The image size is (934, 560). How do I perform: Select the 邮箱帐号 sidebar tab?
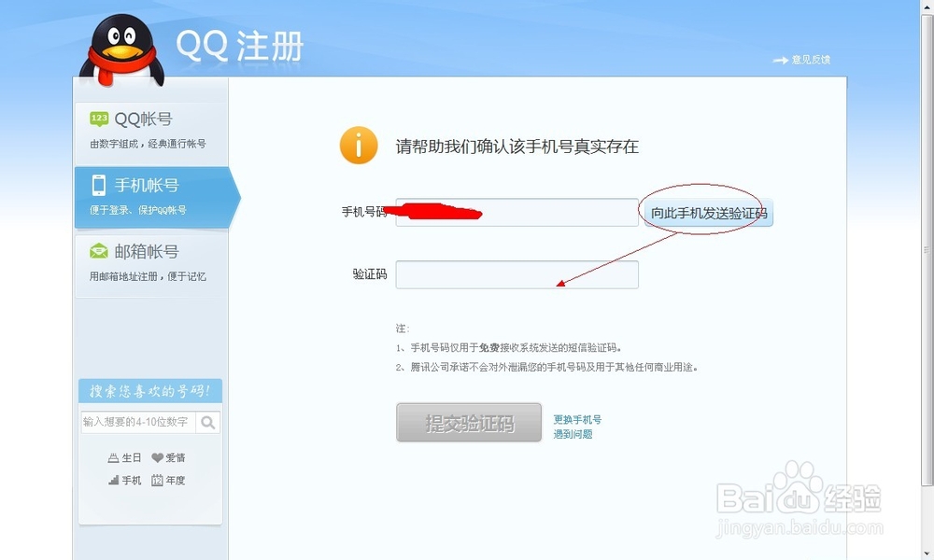pos(150,265)
